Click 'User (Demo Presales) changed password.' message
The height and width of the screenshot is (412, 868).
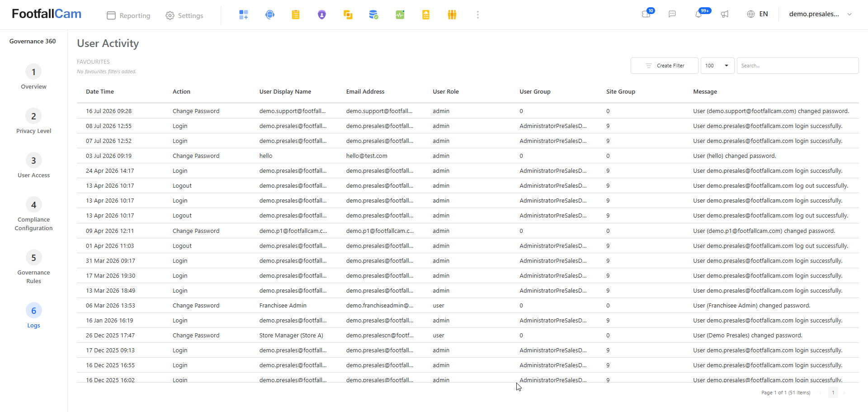point(748,335)
